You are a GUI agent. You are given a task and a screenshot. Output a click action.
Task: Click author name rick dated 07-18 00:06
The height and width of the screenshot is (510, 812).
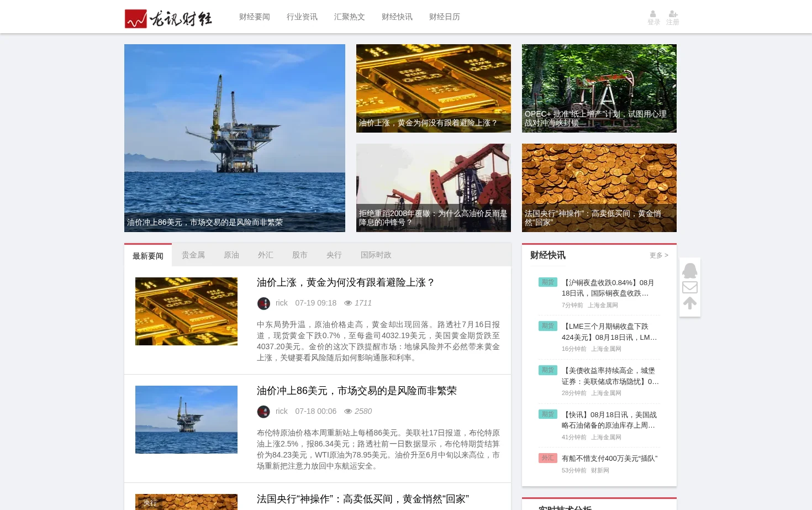[282, 411]
